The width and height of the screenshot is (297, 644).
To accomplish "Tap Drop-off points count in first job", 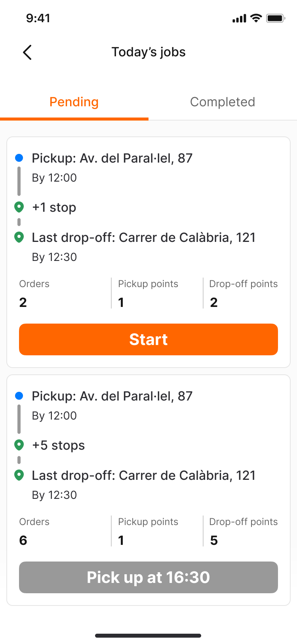I will (x=214, y=302).
